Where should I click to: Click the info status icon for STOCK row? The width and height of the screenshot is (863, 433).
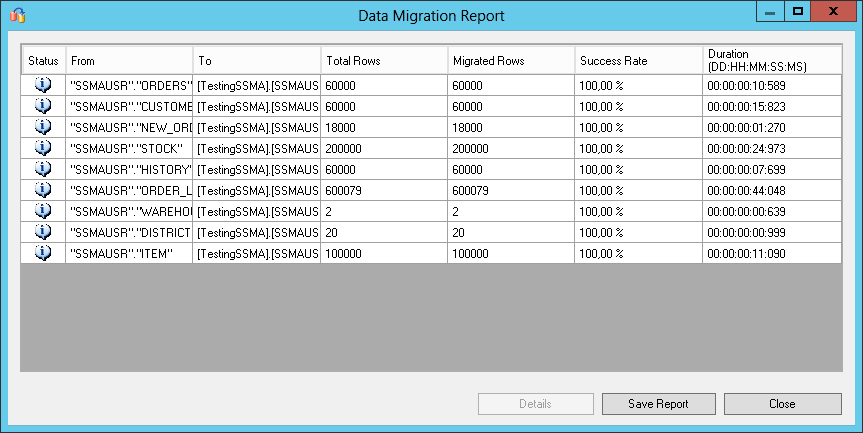[43, 148]
